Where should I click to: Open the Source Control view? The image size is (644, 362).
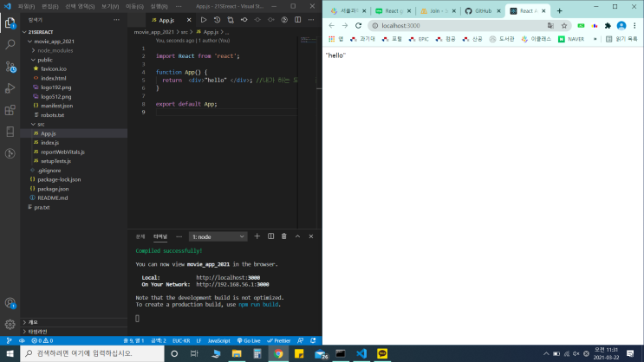tap(10, 67)
